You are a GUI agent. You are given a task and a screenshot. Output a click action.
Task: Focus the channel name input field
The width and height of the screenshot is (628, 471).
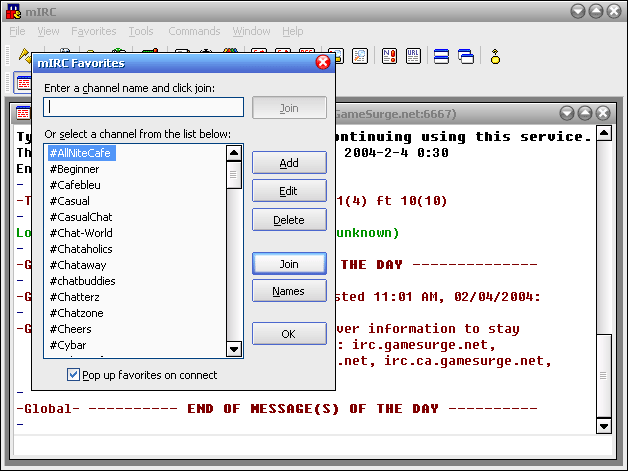click(x=143, y=107)
